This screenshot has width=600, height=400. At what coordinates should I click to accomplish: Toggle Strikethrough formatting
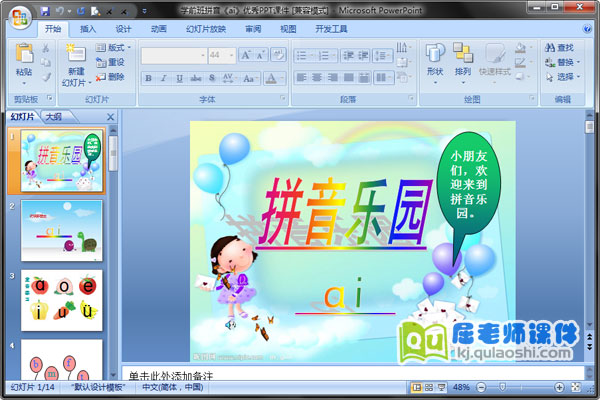coord(196,78)
